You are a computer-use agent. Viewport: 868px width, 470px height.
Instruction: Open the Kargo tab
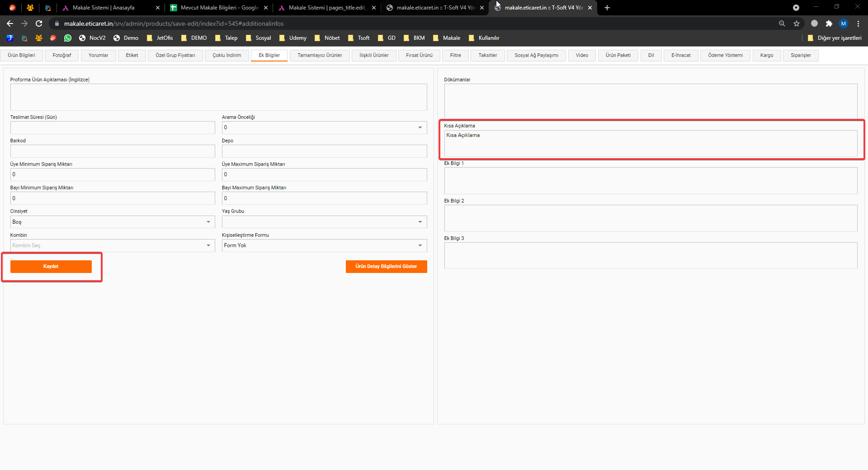tap(767, 55)
